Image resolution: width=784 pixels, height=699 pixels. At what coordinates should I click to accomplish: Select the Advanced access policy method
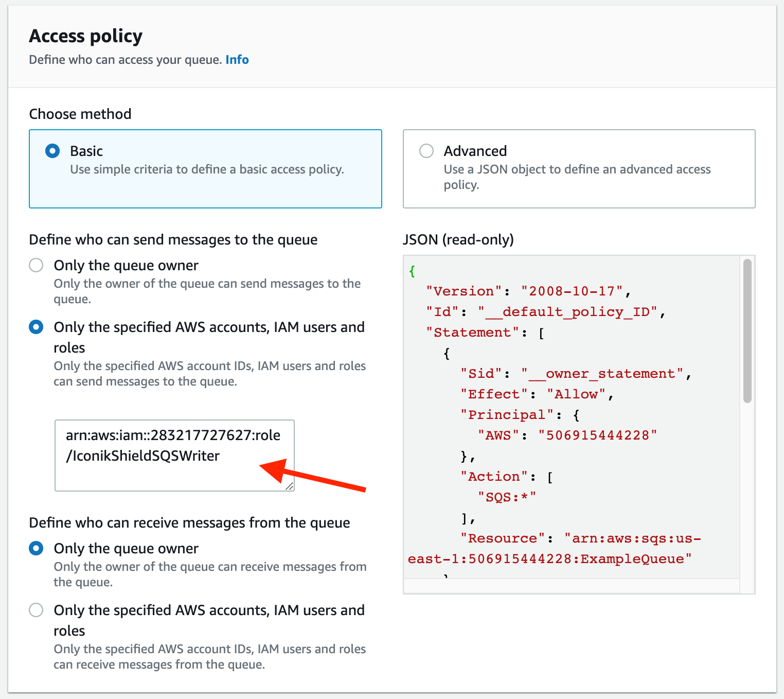pos(426,151)
